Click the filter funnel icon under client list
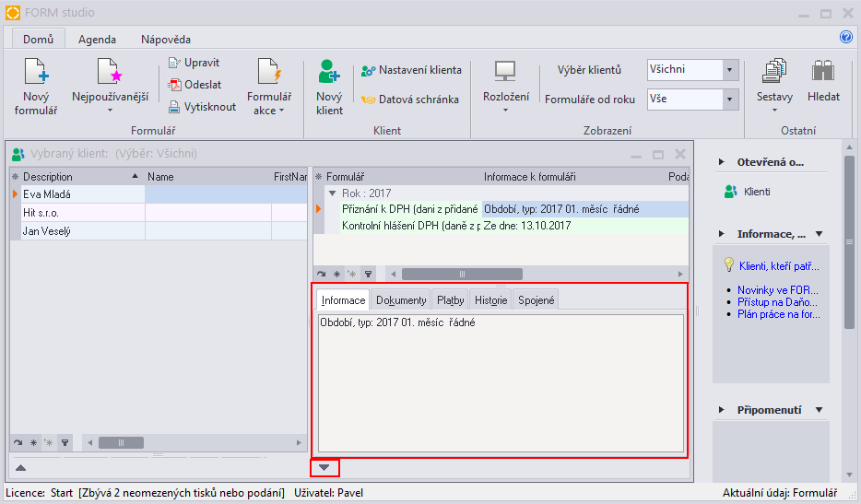The width and height of the screenshot is (861, 504). coord(65,442)
